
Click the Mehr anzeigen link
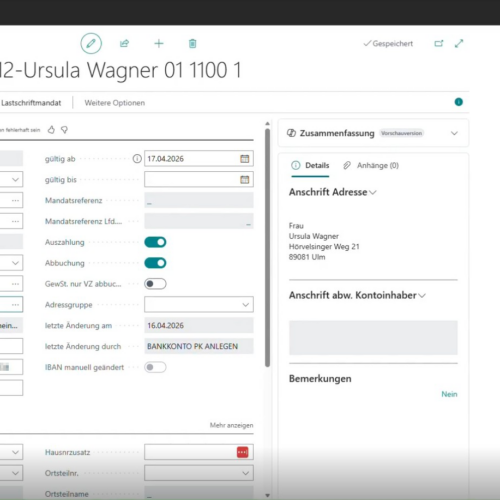pyautogui.click(x=231, y=425)
